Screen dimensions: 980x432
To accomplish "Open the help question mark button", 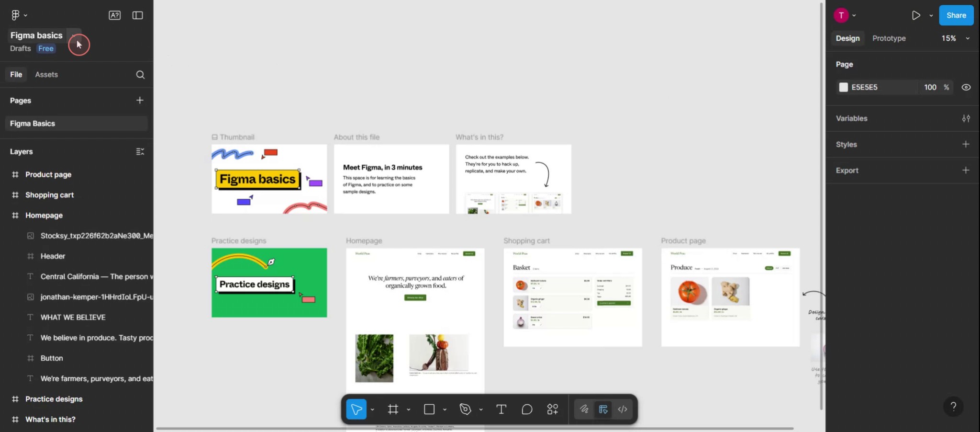I will tap(953, 406).
